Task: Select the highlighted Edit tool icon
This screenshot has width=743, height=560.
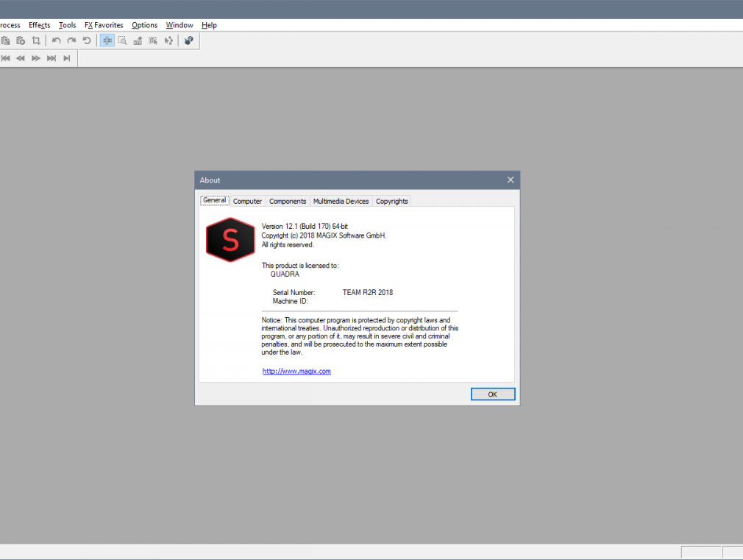Action: coord(107,40)
